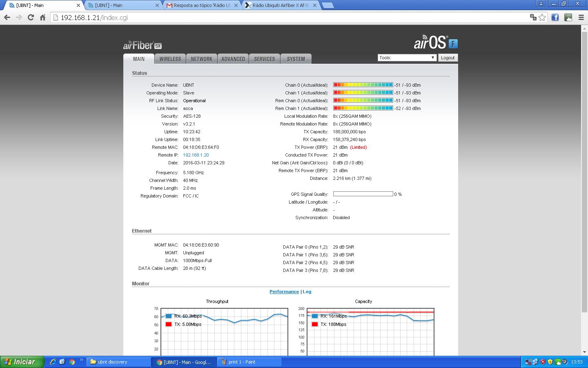
Task: Click the Rem Chain 1 signal strength bar
Action: click(363, 108)
